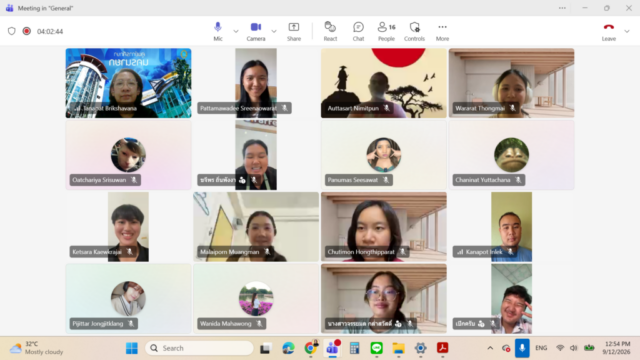This screenshot has width=640, height=360.
Task: Expand the Leave options dropdown arrow
Action: pyautogui.click(x=627, y=31)
